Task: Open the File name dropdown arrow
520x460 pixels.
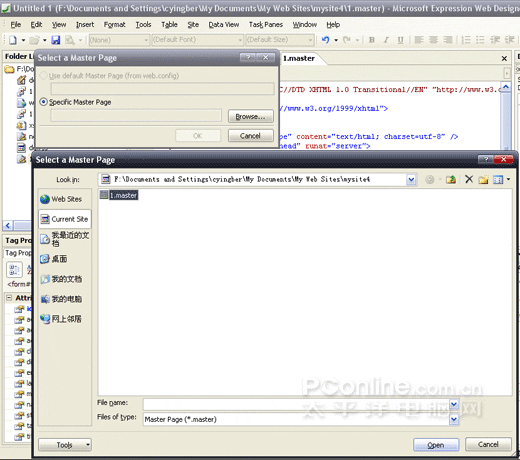Action: coord(454,404)
